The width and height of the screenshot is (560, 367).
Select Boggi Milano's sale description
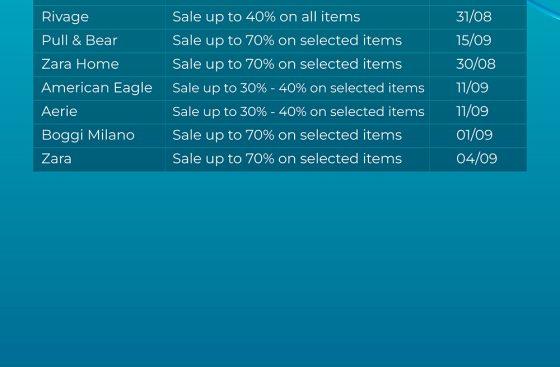[x=287, y=135]
